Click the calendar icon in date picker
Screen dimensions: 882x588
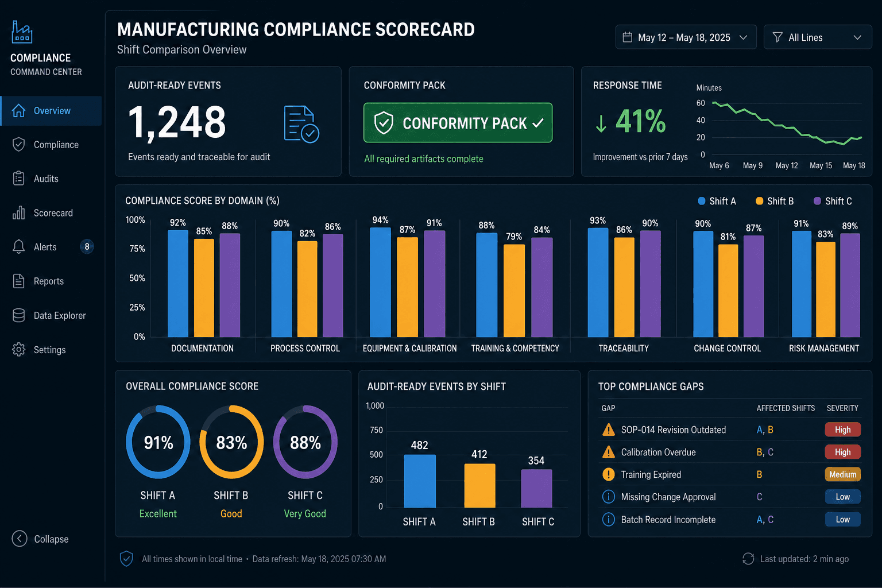coord(628,37)
